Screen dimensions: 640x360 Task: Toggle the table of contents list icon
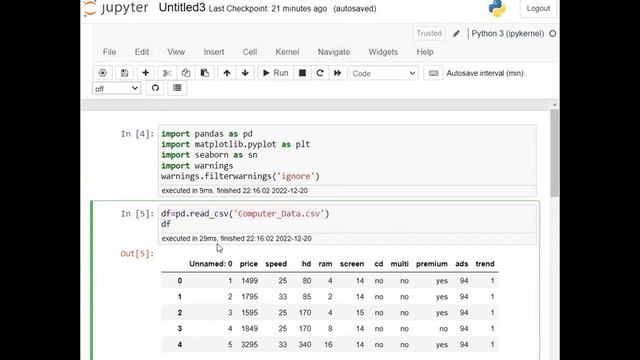pyautogui.click(x=177, y=88)
